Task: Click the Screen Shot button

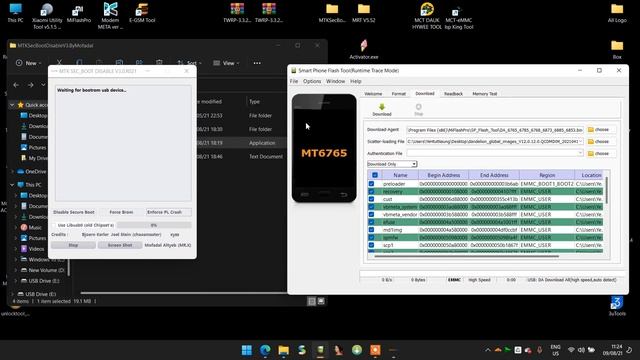Action: 120,245
